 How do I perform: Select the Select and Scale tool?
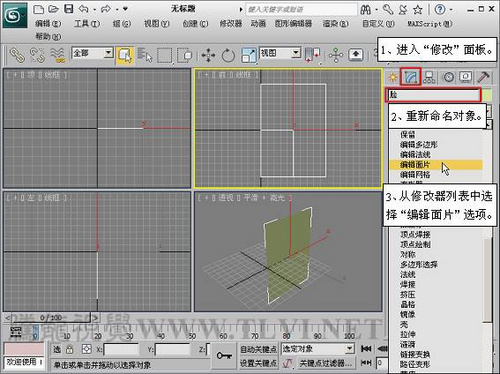pos(249,55)
